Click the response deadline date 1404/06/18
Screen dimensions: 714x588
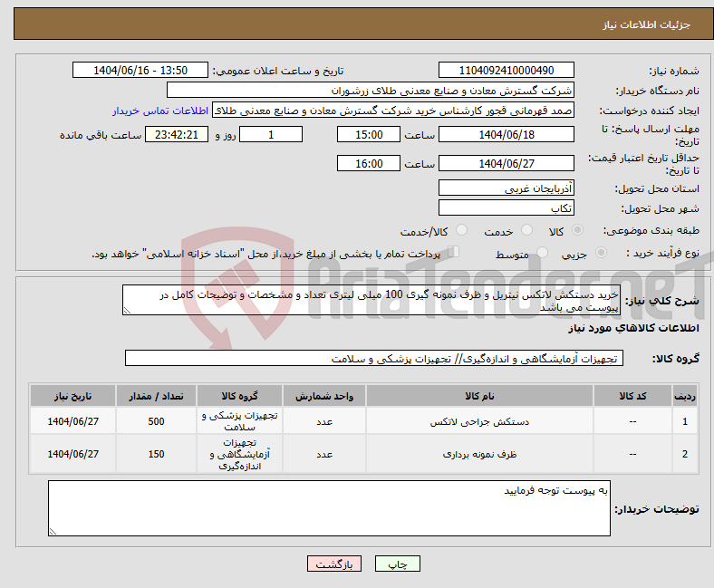[x=506, y=134]
